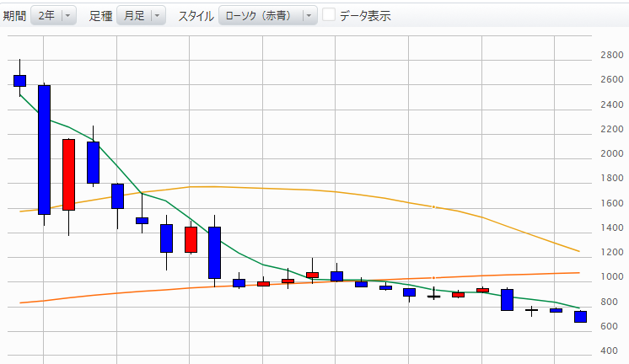Click the large red candlestick near 2150
The height and width of the screenshot is (364, 629).
click(x=68, y=174)
